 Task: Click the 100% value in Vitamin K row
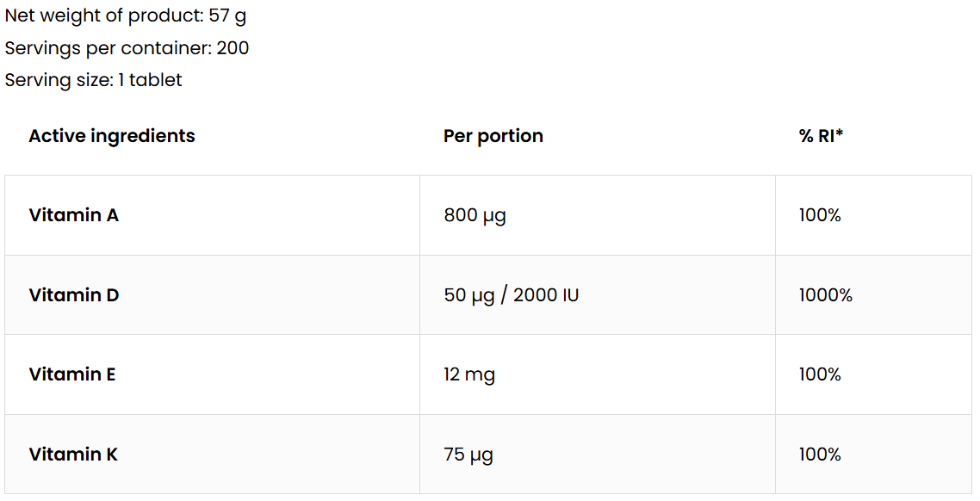(x=820, y=455)
